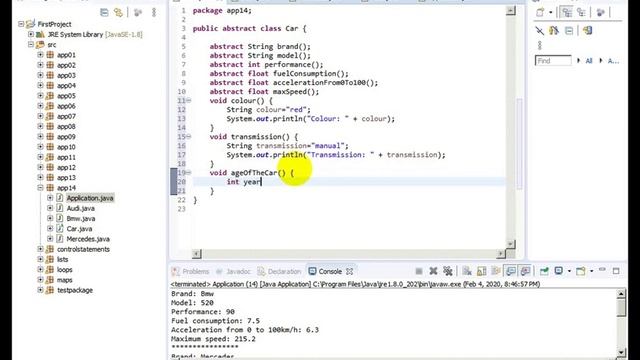Clear the console output
This screenshot has width=640, height=360.
(x=467, y=271)
